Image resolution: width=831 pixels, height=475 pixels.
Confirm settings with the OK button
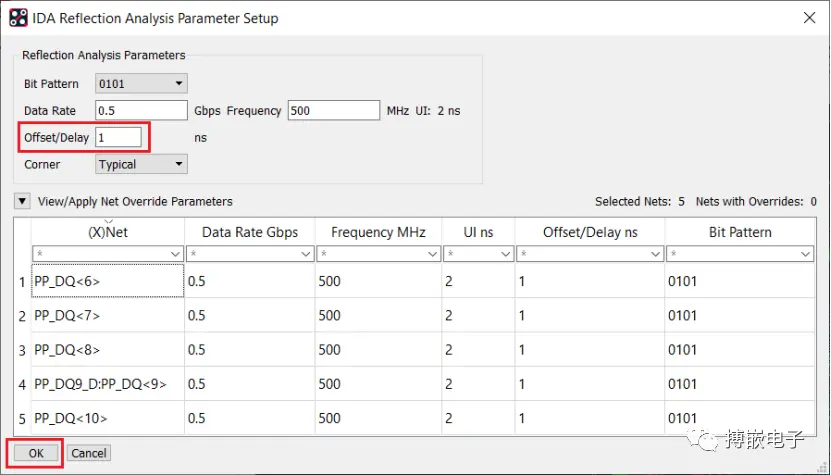36,453
